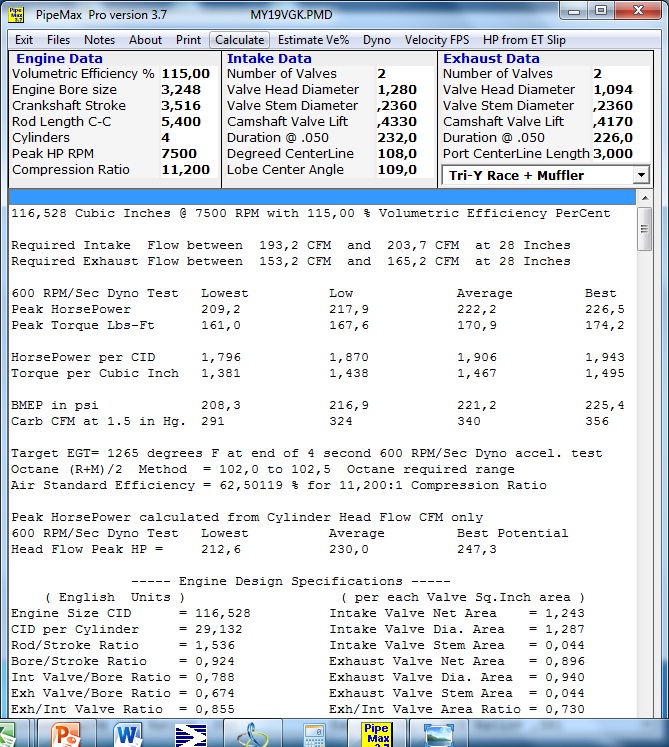Click the Air Standard Efficiency line
Viewport: 669px width, 747px height.
279,485
